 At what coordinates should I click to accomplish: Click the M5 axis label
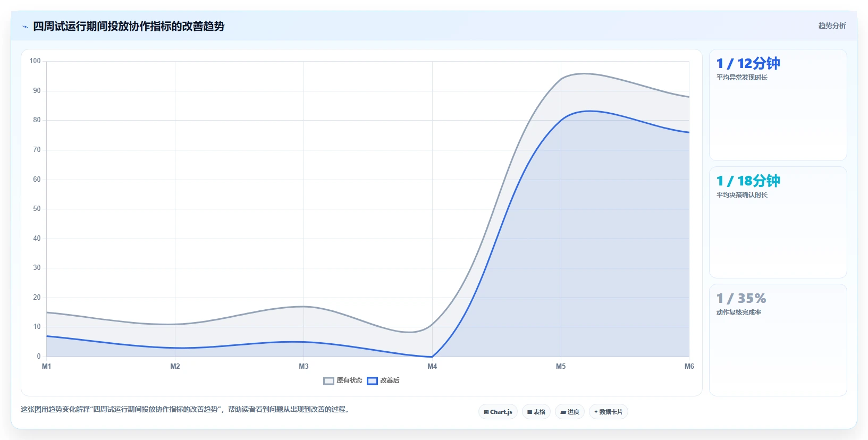pyautogui.click(x=561, y=366)
